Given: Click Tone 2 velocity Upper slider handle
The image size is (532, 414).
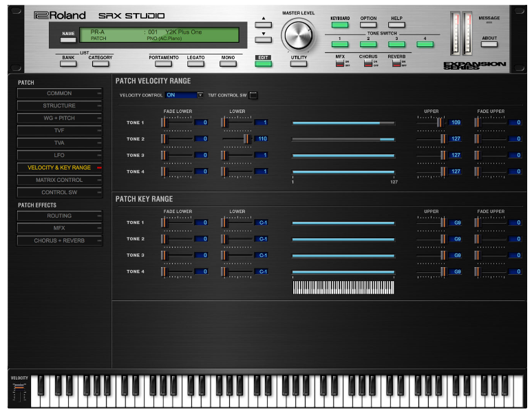Looking at the screenshot, I should (443, 139).
